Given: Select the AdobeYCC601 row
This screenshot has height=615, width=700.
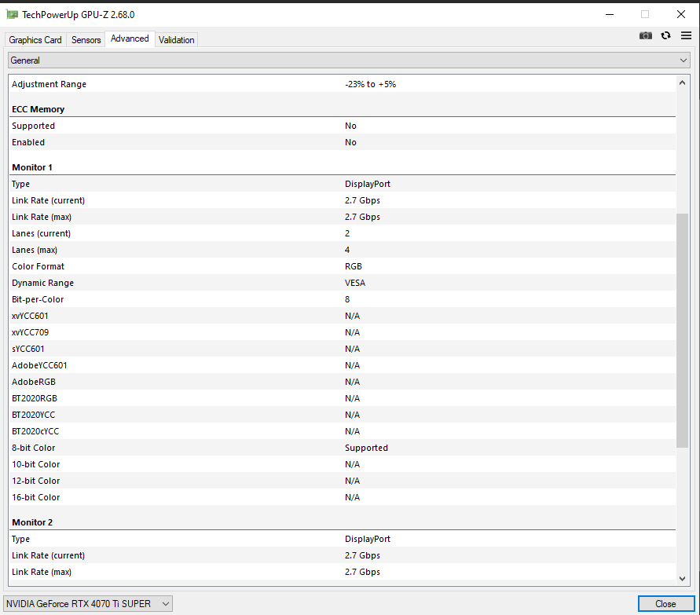Looking at the screenshot, I should tap(342, 365).
